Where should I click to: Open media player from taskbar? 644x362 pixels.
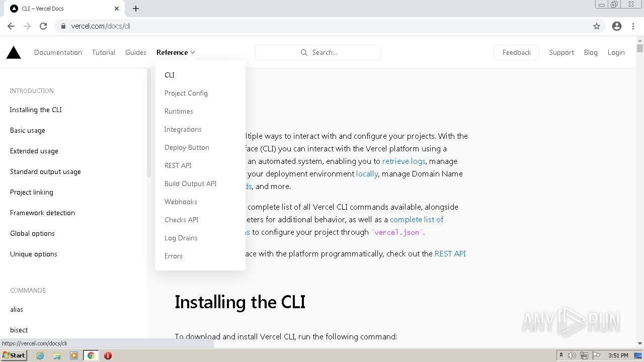tap(74, 355)
